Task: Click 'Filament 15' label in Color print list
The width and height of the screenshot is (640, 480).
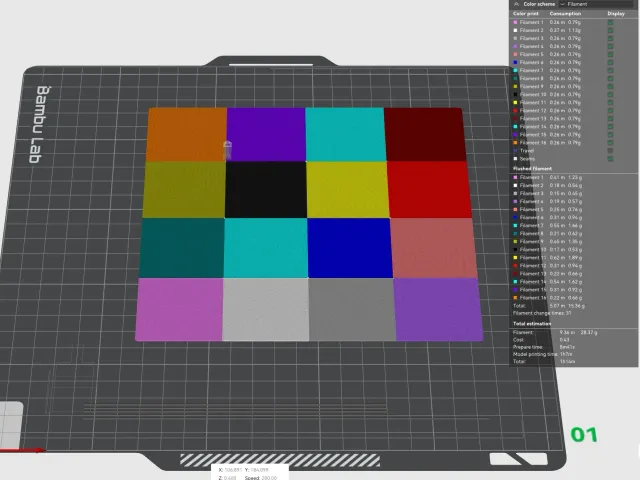Action: 533,135
